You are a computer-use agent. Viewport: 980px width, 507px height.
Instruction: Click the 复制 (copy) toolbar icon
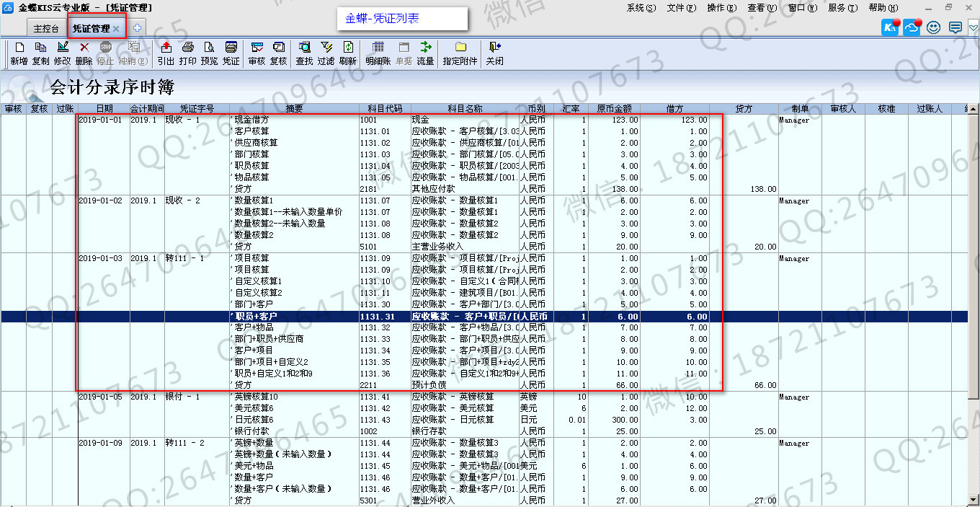point(40,48)
